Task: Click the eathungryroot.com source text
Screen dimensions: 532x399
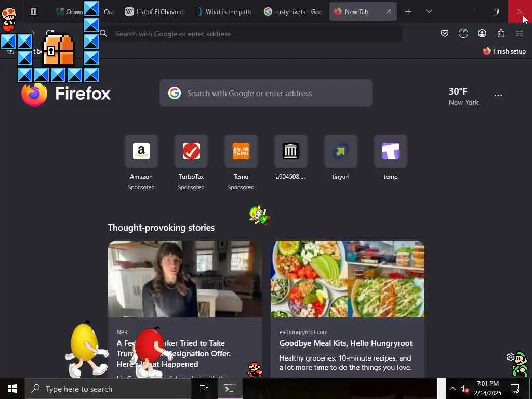Action: pyautogui.click(x=303, y=332)
